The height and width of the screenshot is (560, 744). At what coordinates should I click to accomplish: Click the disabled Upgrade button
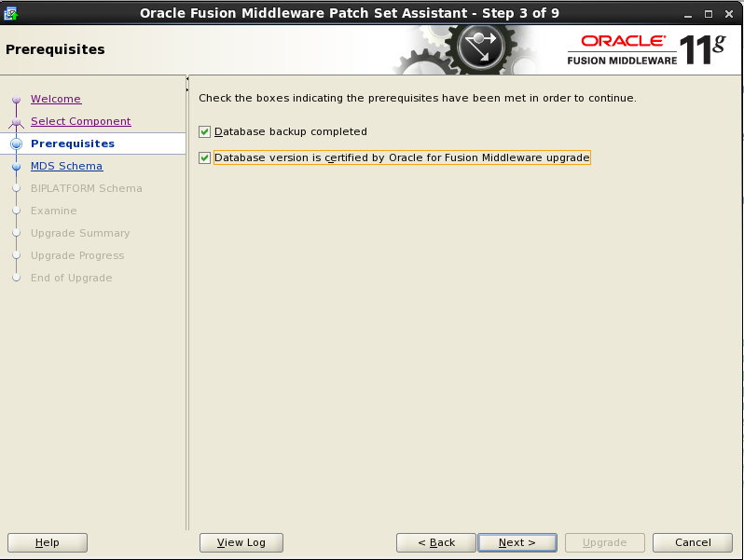pos(604,542)
